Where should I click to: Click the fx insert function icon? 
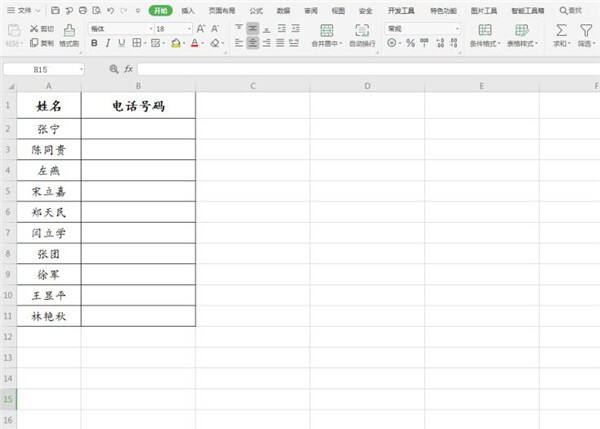point(128,69)
